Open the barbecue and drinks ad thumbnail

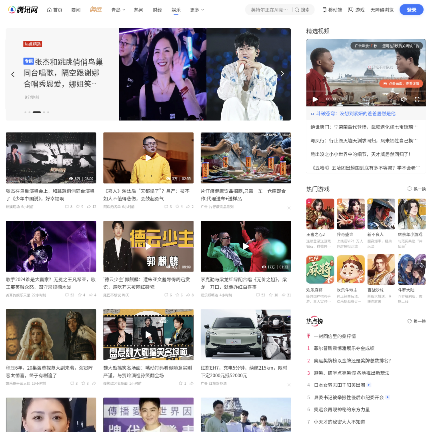click(x=246, y=158)
